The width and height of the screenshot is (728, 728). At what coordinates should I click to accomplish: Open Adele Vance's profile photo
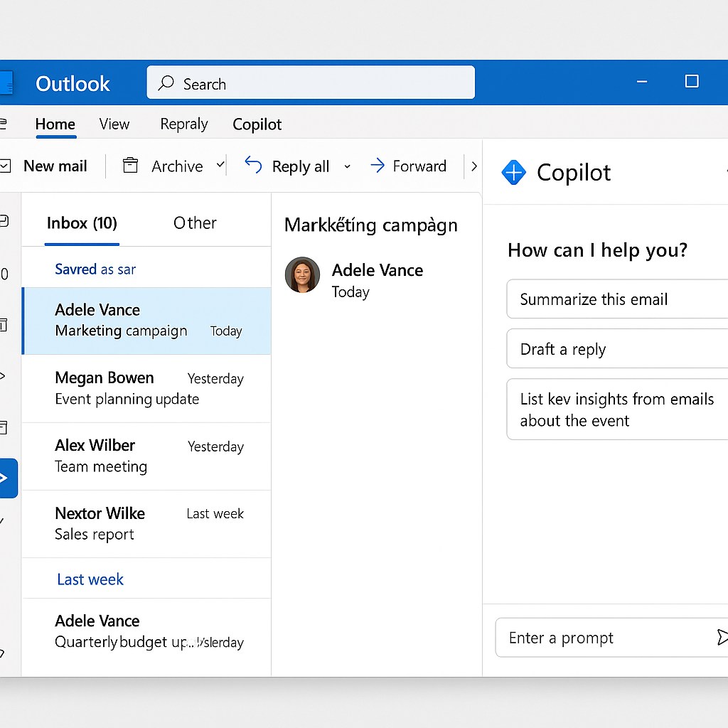[302, 275]
